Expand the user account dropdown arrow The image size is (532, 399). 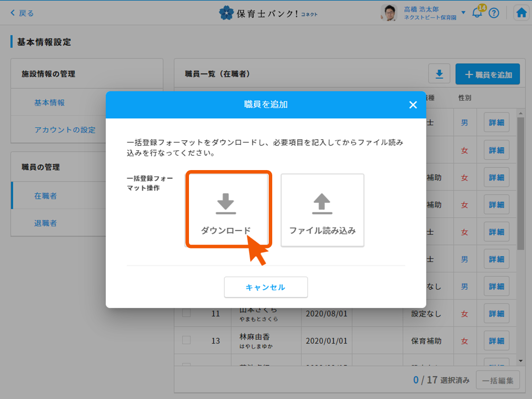tap(463, 13)
